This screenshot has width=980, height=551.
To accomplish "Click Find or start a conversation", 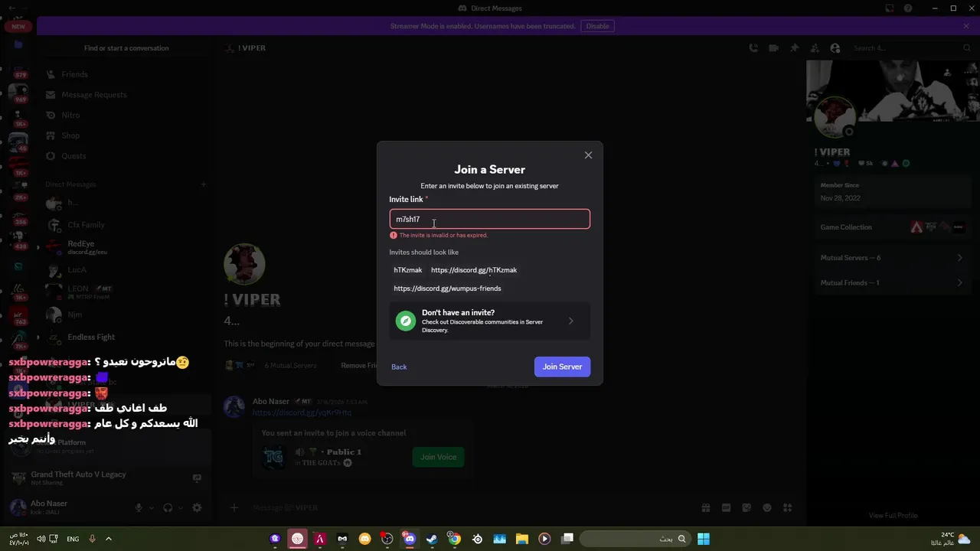I will coord(126,48).
